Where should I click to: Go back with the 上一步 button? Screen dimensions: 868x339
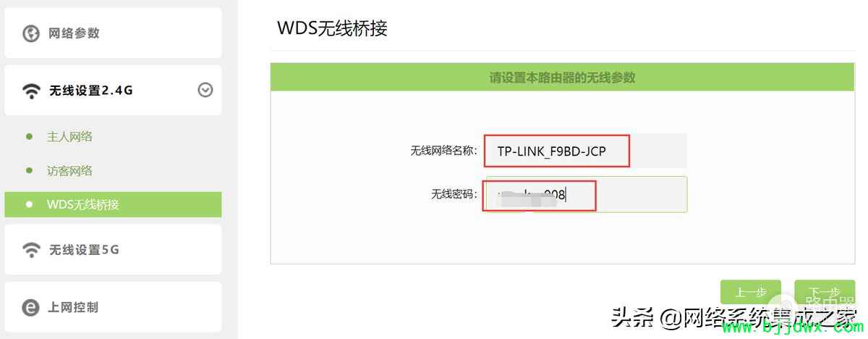(751, 292)
